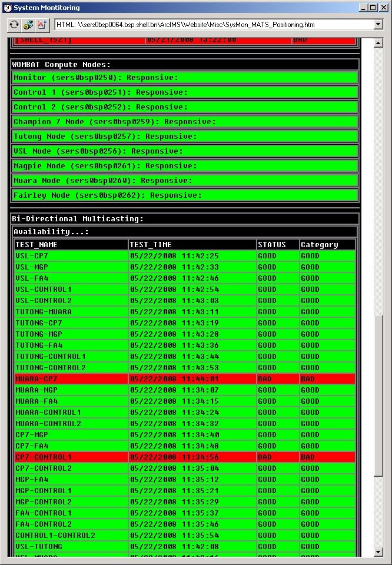This screenshot has height=565, width=392.
Task: Select the Control 1 (sers0bsp0251) row
Action: tap(184, 92)
